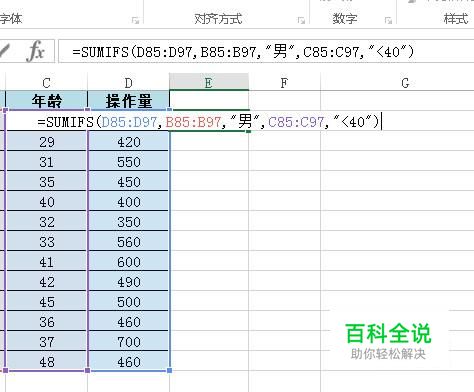The height and width of the screenshot is (392, 474).
Task: Click the 年龄 header cell
Action: click(x=46, y=101)
